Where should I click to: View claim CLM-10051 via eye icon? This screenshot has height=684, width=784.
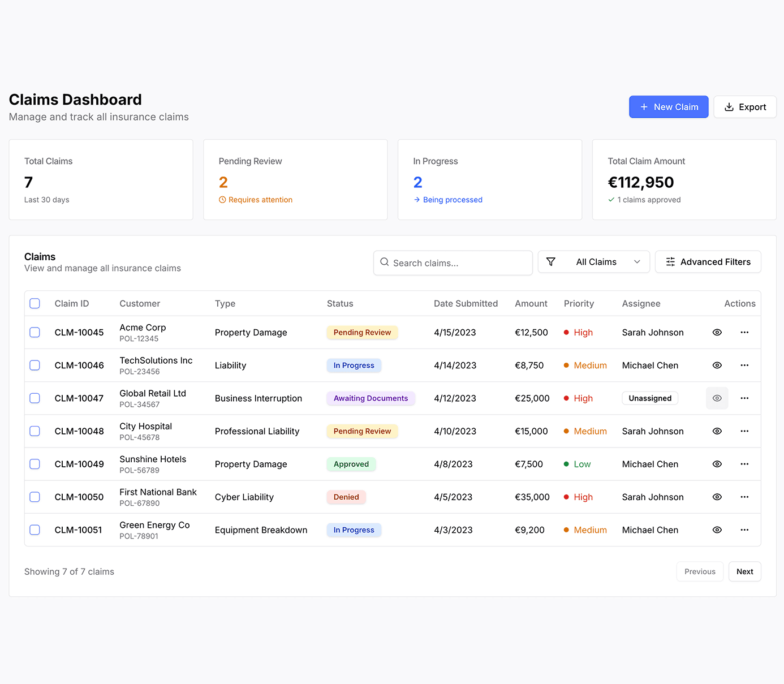click(x=717, y=530)
